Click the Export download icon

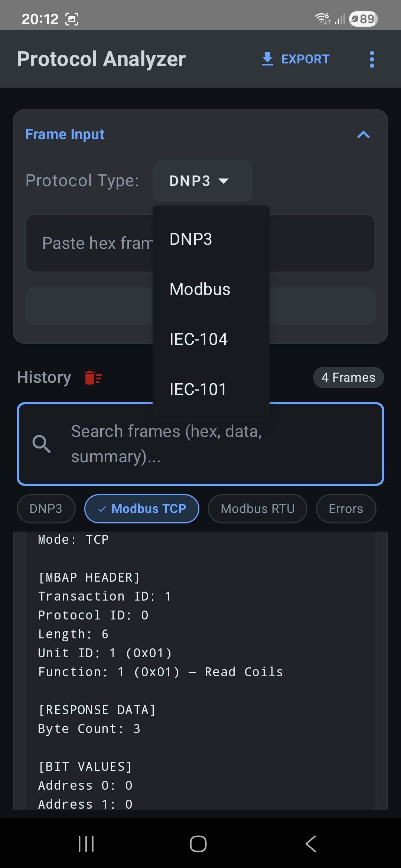267,59
